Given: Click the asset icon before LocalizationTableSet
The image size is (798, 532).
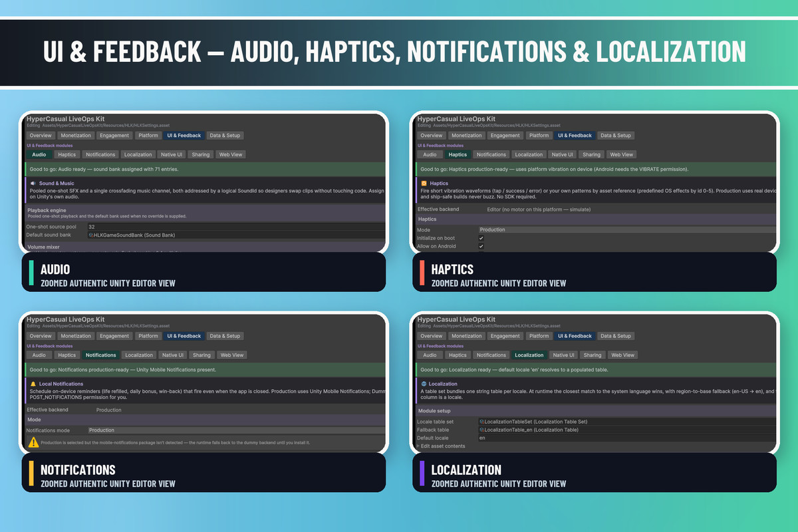Looking at the screenshot, I should point(482,422).
